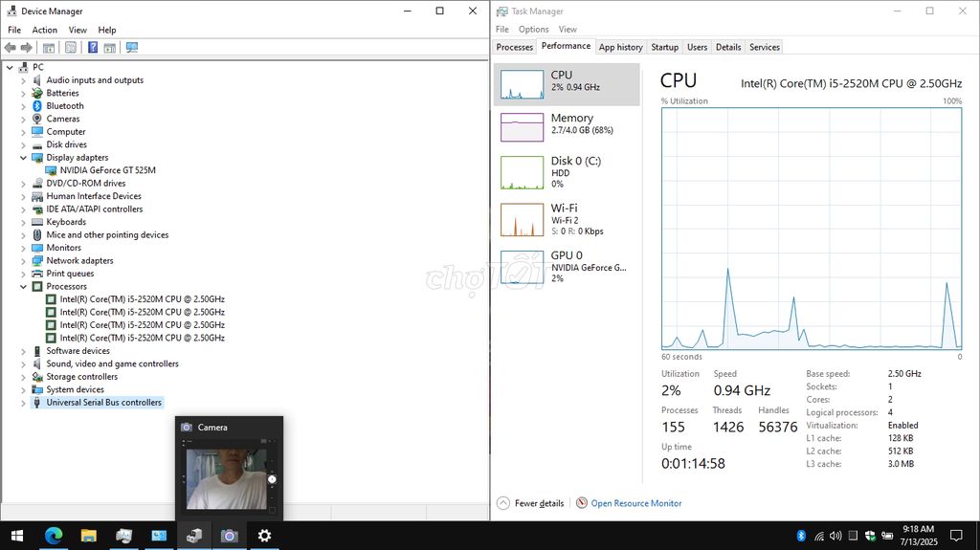Click the scan for hardware changes monitor icon

pos(132,48)
